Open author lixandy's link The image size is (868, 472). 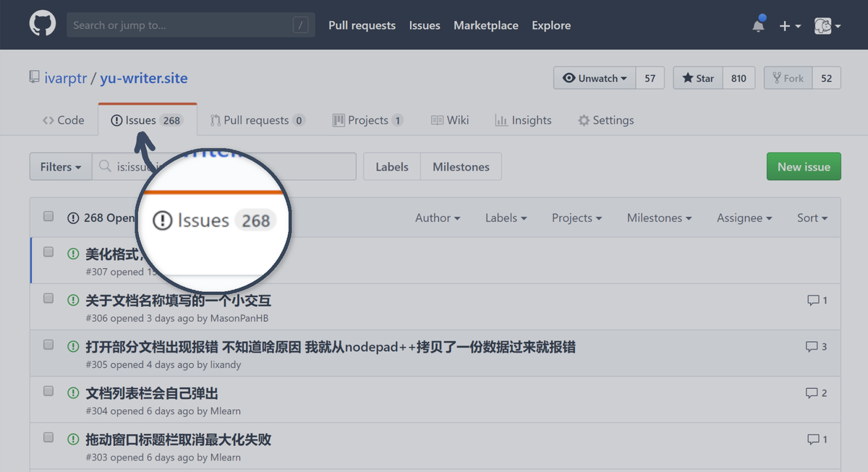(226, 364)
